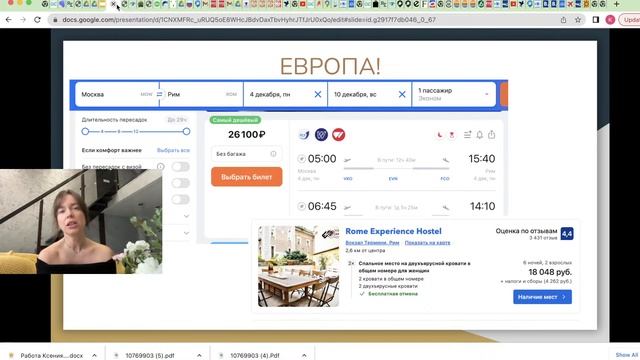Open a new browser tab
The width and height of the screenshot is (640, 360).
point(616,4)
